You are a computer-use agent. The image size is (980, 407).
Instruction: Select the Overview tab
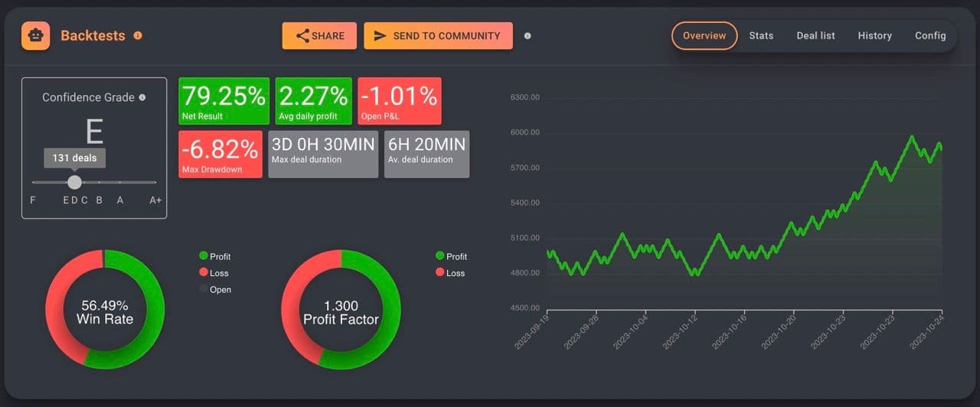pyautogui.click(x=704, y=36)
